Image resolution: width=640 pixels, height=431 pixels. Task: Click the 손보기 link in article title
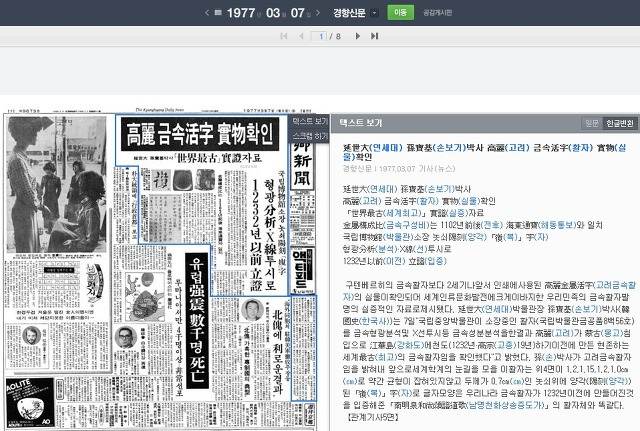tap(449, 148)
